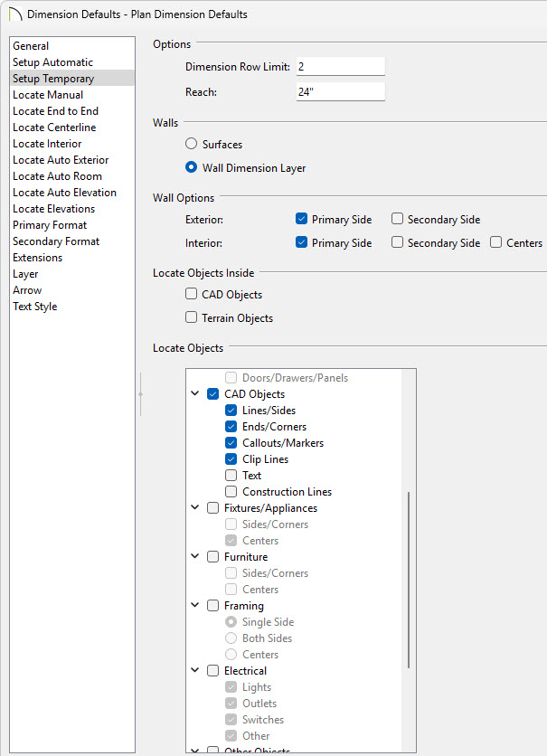
Task: Click the Reach input field
Action: click(340, 91)
